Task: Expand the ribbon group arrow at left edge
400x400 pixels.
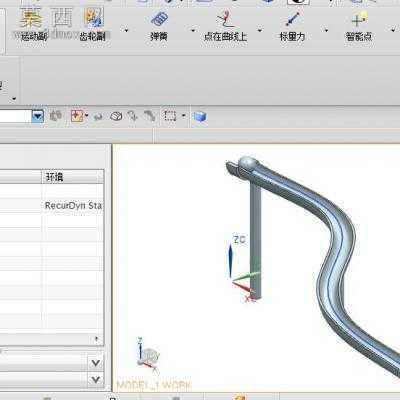Action: click(x=14, y=99)
